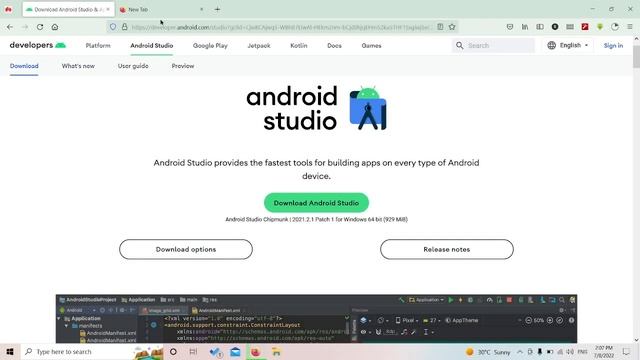Open the browser home page

click(x=55, y=27)
